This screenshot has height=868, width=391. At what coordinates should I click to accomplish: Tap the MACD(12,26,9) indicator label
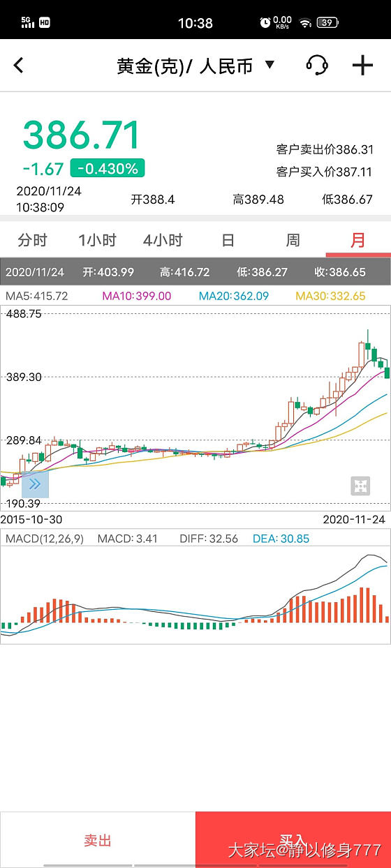45,539
